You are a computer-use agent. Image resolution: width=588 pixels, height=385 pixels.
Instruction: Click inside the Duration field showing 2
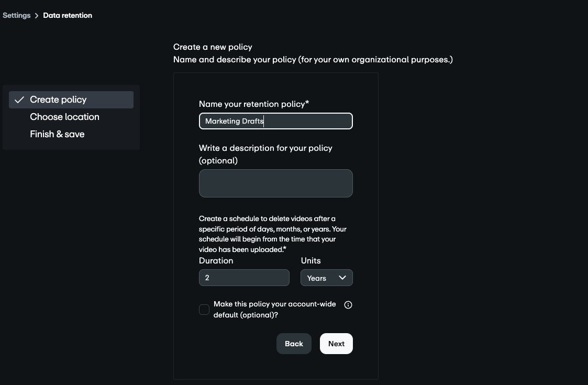click(244, 278)
